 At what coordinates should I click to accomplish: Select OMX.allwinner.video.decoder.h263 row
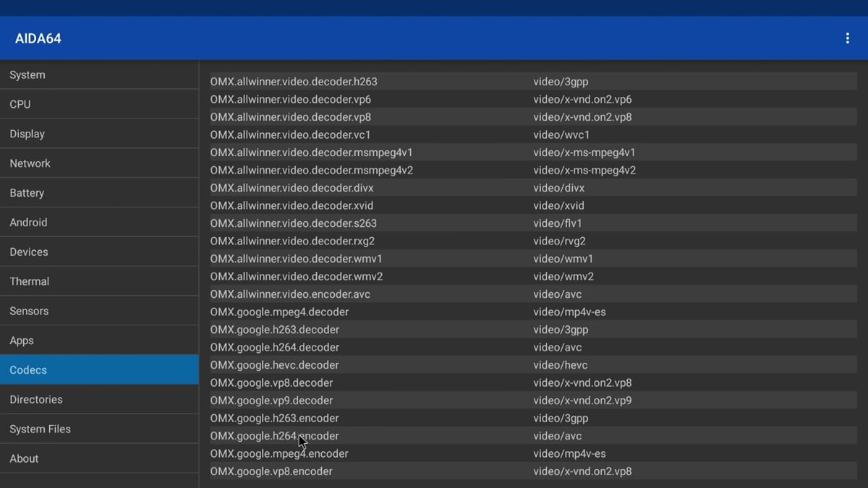pos(533,82)
